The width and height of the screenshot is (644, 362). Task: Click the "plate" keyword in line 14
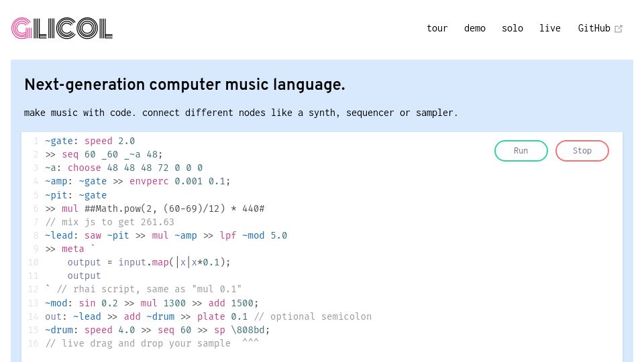pos(211,317)
